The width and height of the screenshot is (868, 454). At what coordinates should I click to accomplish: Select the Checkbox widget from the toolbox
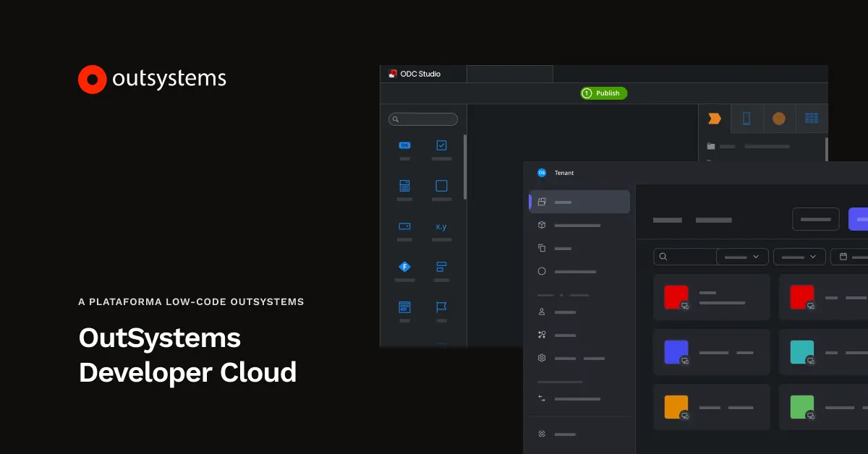(442, 145)
